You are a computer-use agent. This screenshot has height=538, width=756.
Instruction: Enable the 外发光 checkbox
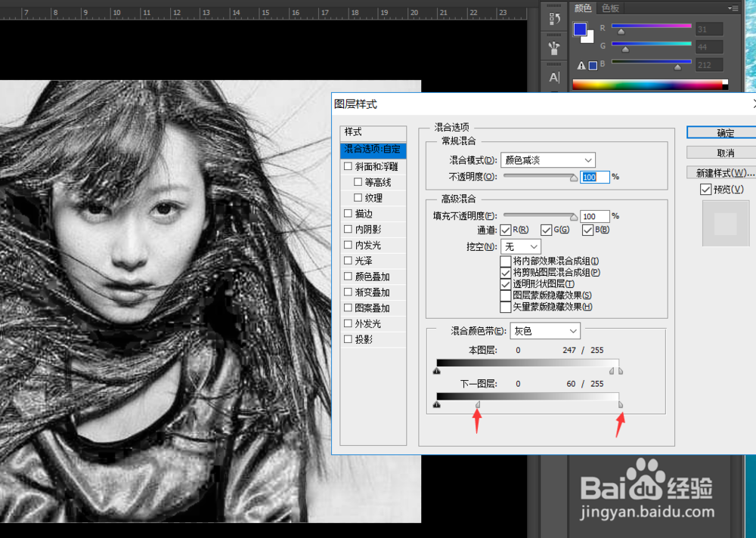click(x=348, y=323)
